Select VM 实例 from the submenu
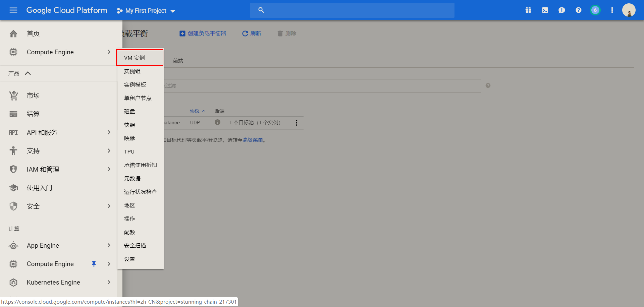Viewport: 644px width, 307px height. pyautogui.click(x=140, y=58)
